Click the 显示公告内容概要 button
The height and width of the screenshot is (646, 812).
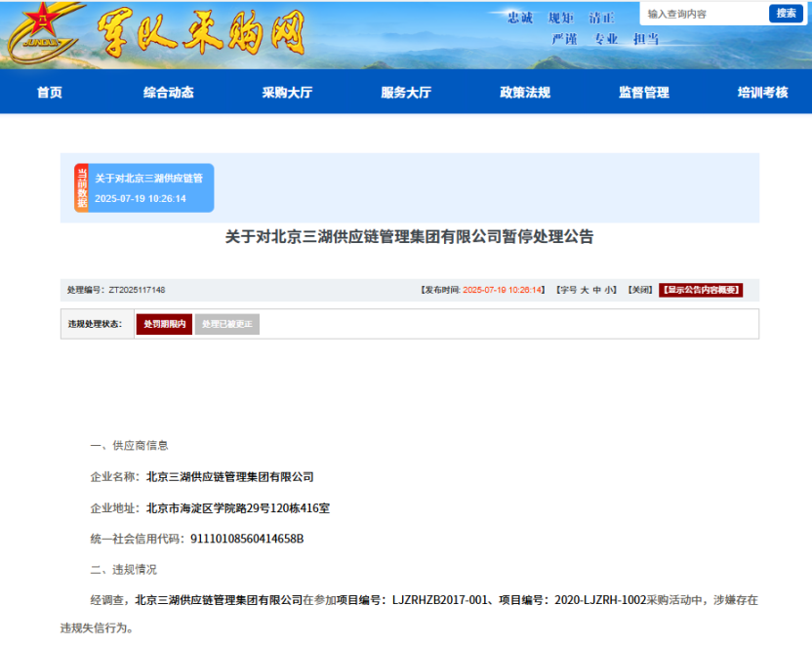pyautogui.click(x=701, y=290)
